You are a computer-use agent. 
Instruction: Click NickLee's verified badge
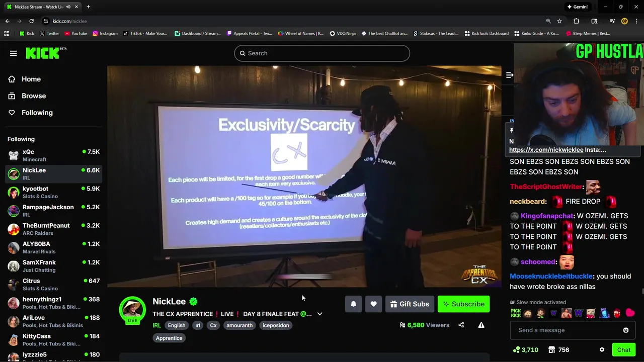[x=194, y=302]
